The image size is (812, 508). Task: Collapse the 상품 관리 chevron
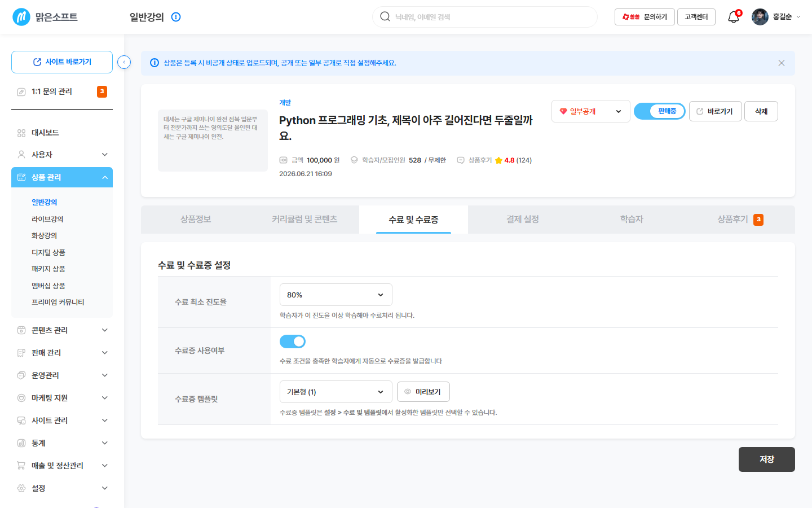click(105, 177)
